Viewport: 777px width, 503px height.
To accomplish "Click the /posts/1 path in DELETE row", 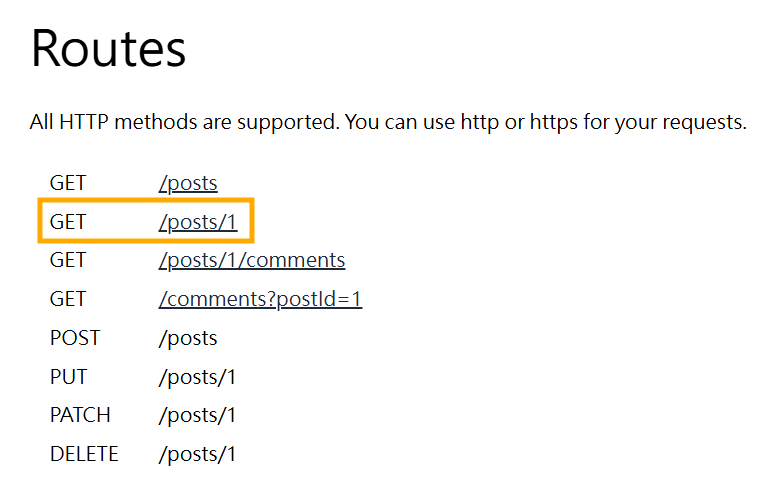I will click(x=197, y=454).
